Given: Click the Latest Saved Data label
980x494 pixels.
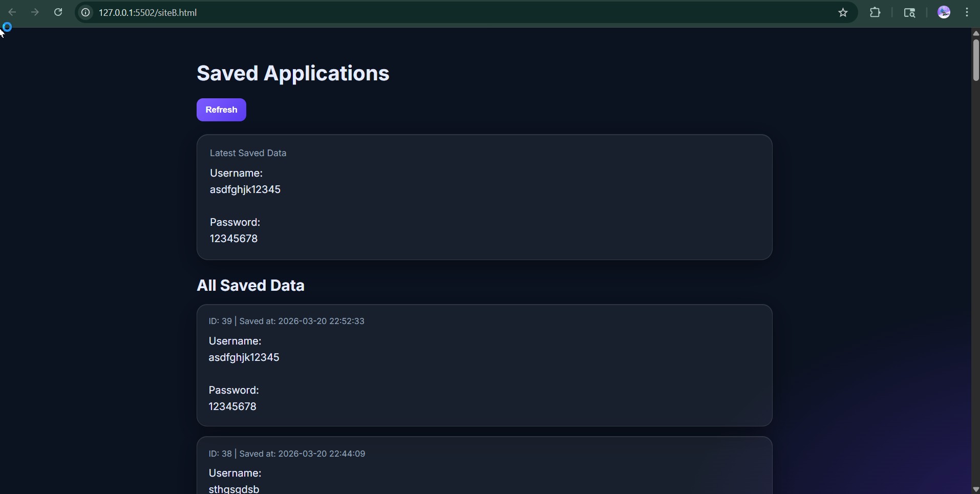Looking at the screenshot, I should (248, 153).
